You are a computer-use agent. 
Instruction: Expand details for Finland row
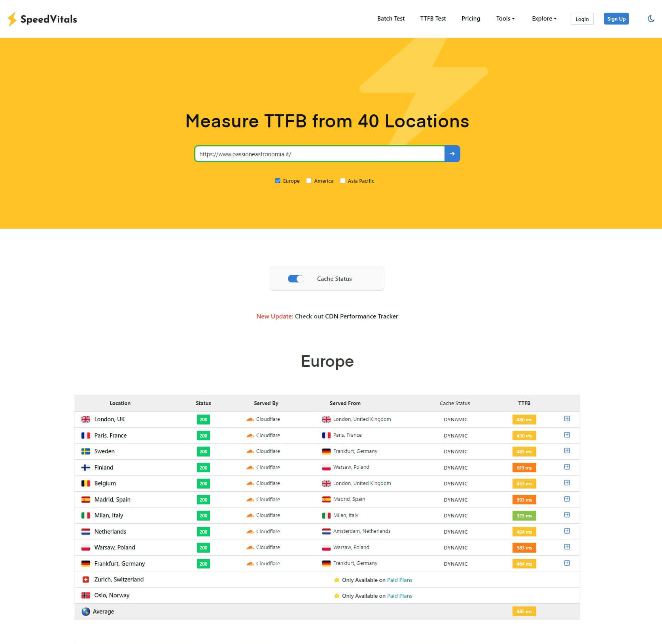click(x=567, y=467)
